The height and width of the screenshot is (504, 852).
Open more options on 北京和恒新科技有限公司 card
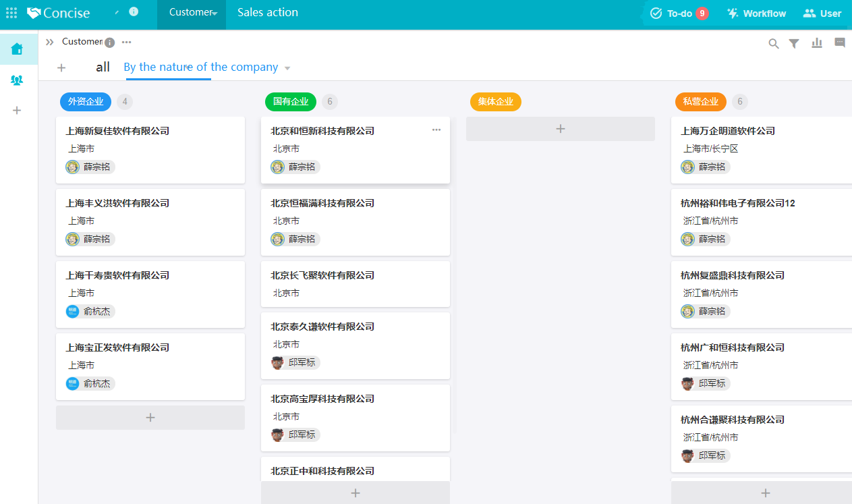coord(436,130)
